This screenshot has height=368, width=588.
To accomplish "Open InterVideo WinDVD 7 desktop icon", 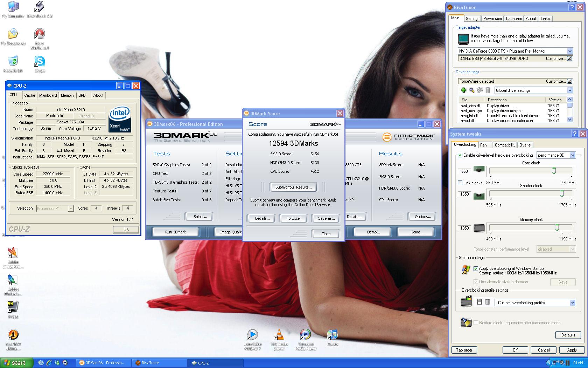I will pyautogui.click(x=252, y=340).
